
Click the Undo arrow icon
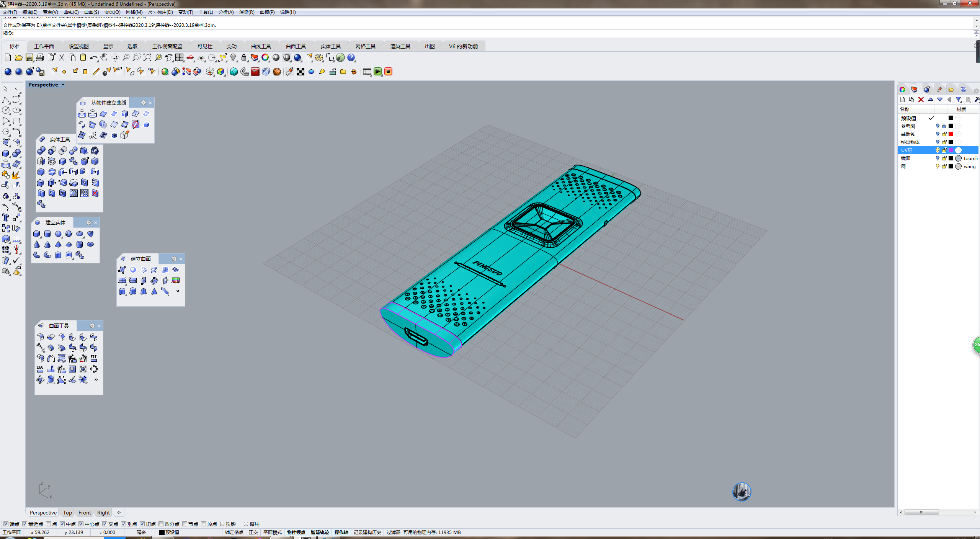(x=93, y=58)
